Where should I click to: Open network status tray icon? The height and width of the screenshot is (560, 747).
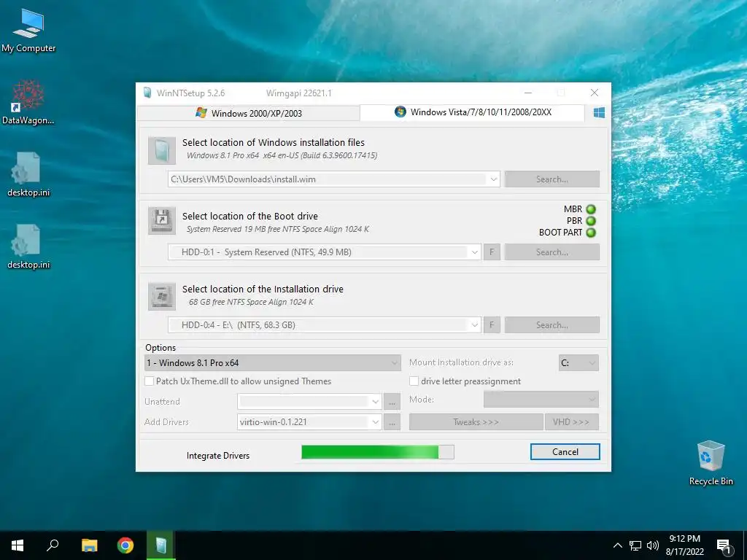tap(635, 545)
